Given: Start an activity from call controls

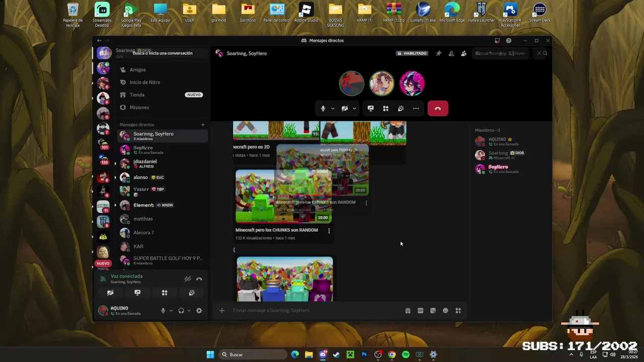Looking at the screenshot, I should click(385, 108).
